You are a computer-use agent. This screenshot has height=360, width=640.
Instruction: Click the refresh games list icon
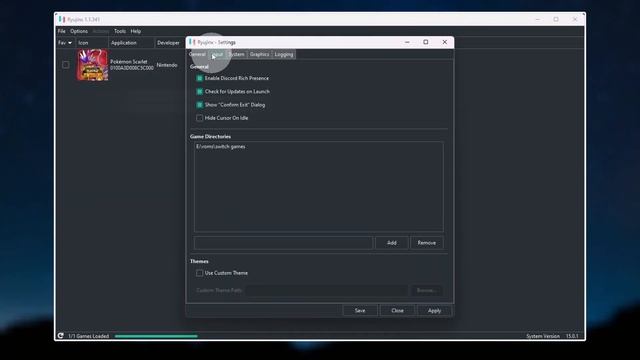[x=60, y=336]
